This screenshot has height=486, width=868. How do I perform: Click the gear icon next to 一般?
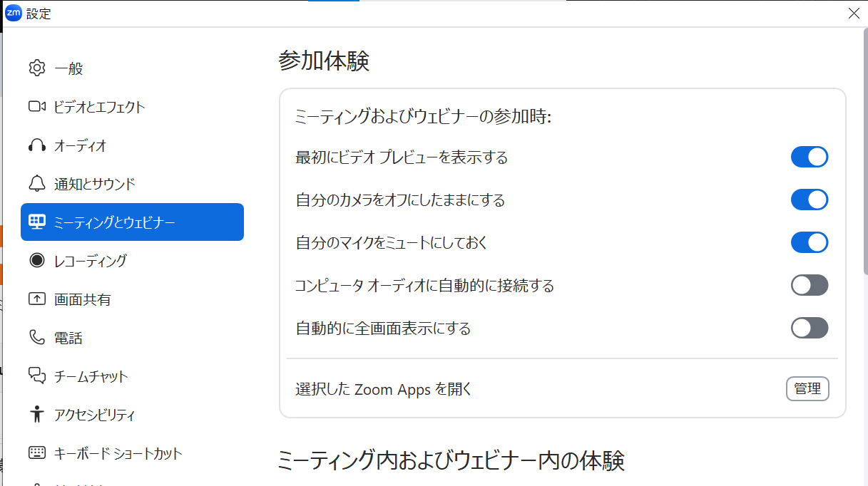coord(36,68)
